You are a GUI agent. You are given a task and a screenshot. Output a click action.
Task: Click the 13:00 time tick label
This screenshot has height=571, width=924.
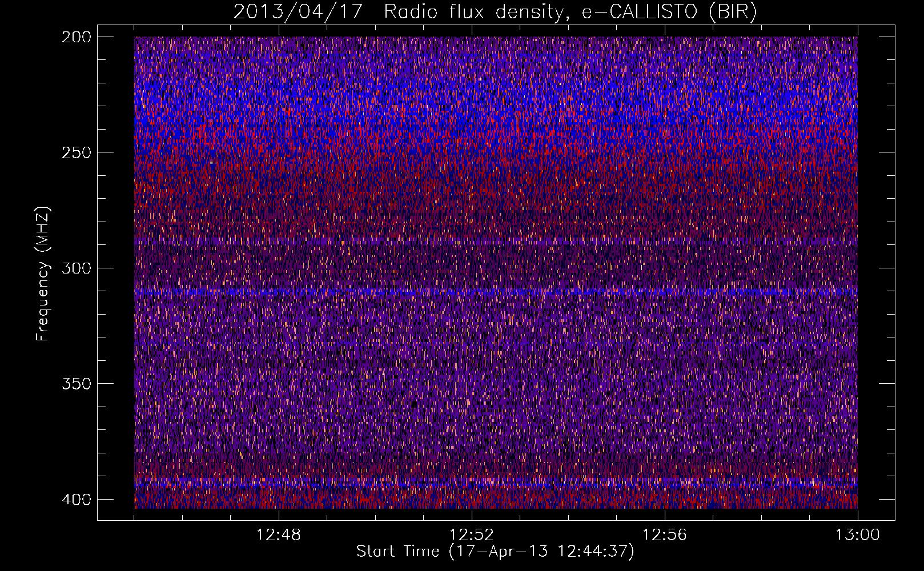[858, 535]
